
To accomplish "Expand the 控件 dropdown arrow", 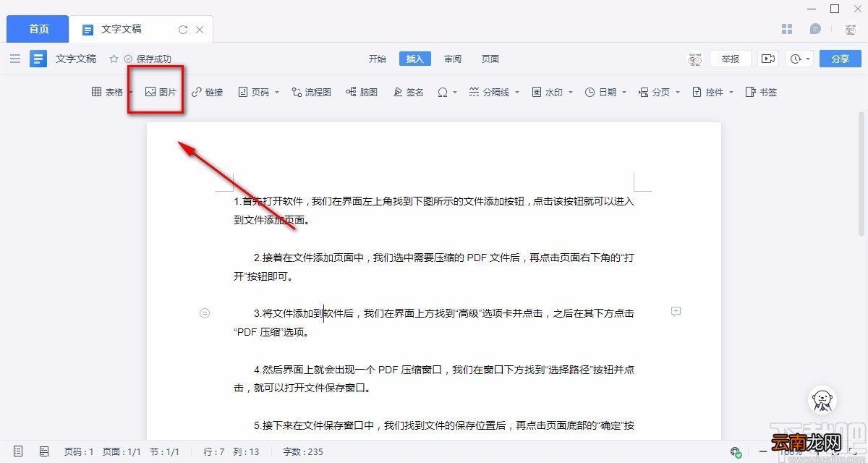I will pos(731,93).
